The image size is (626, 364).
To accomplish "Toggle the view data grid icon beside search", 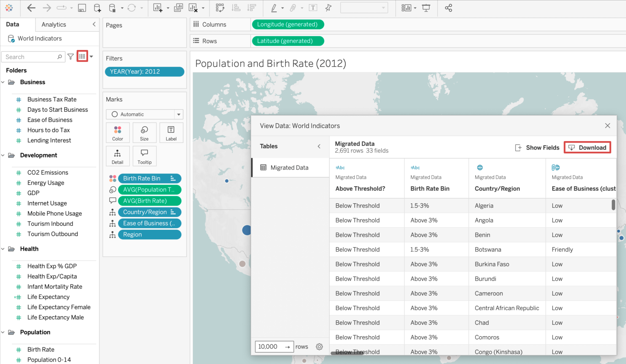I will pyautogui.click(x=82, y=56).
